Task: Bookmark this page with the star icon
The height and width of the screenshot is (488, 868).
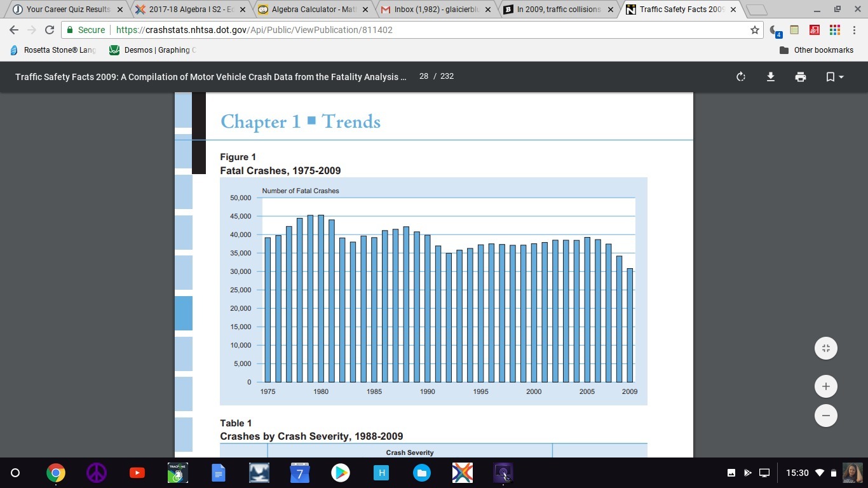Action: coord(755,30)
